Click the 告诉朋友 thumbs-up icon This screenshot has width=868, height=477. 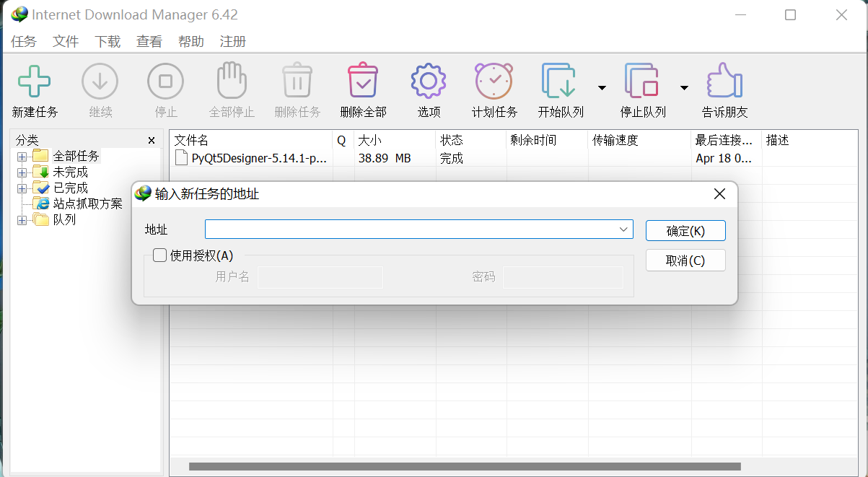point(724,80)
